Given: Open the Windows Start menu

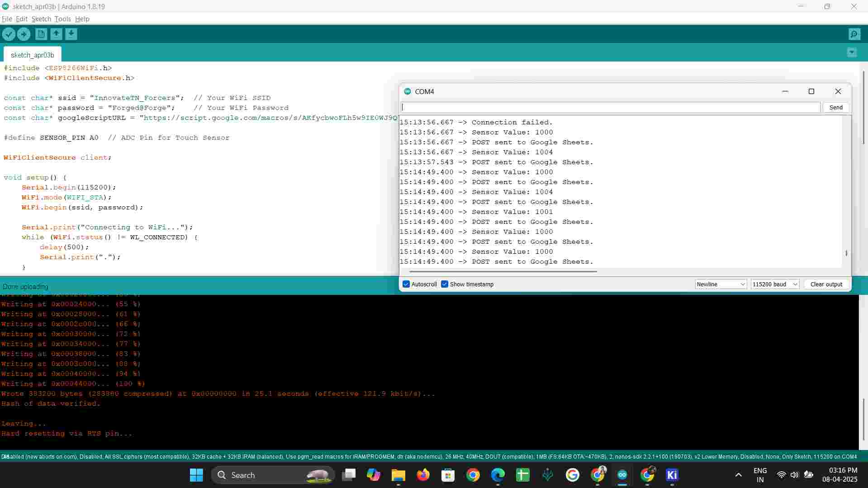Looking at the screenshot, I should [196, 475].
